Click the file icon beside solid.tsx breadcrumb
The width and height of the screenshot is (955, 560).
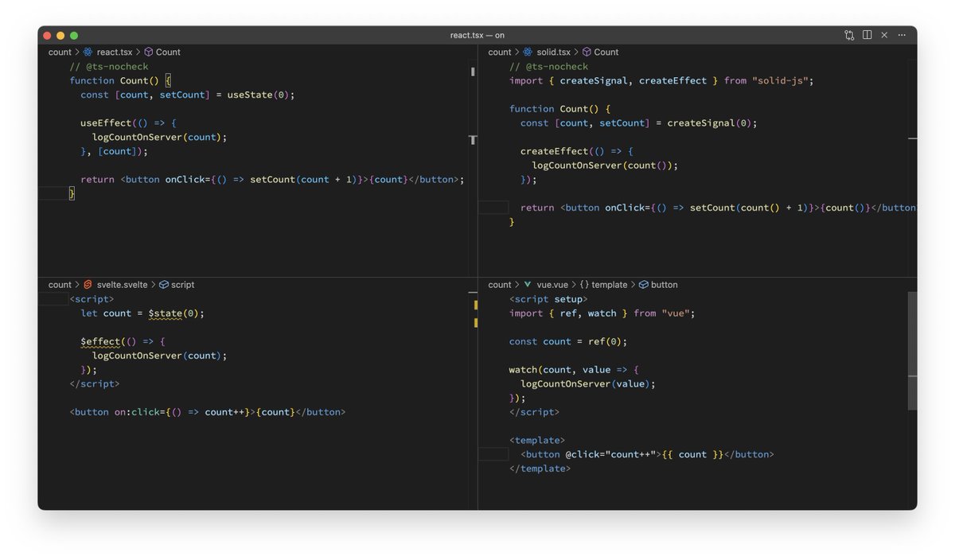click(528, 52)
